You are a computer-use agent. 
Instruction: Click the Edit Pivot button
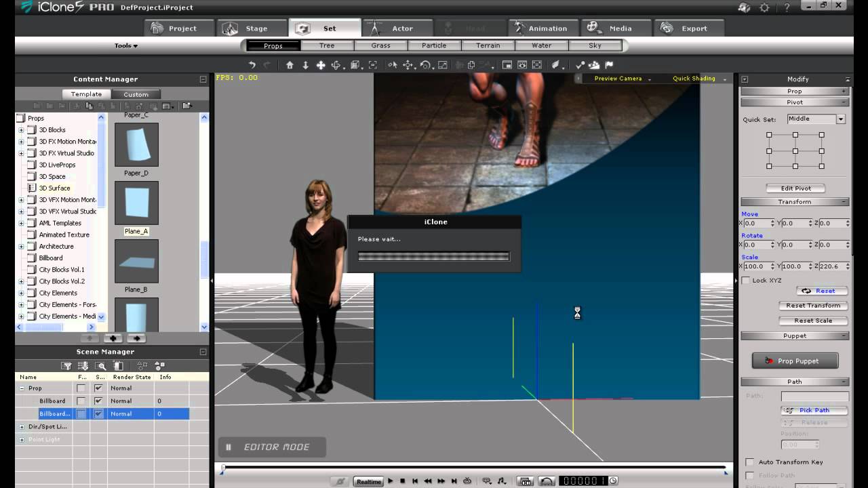click(x=795, y=188)
